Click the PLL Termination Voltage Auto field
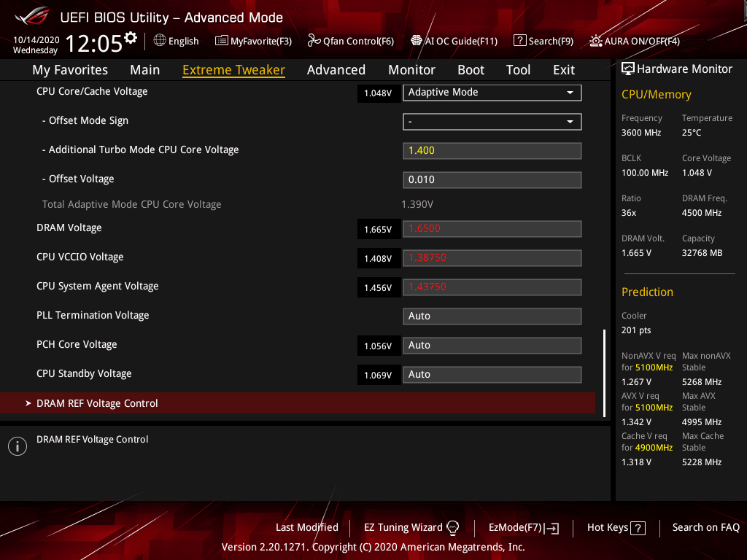The image size is (747, 560). tap(492, 316)
